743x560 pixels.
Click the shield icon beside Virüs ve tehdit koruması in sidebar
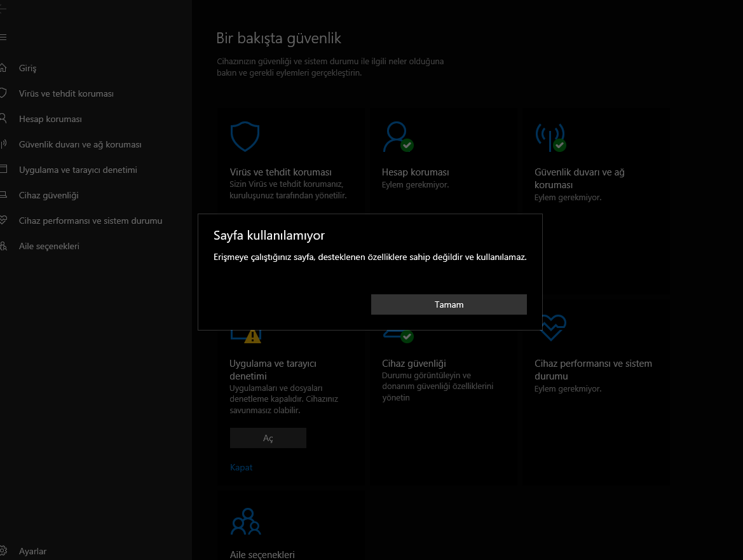coord(3,93)
